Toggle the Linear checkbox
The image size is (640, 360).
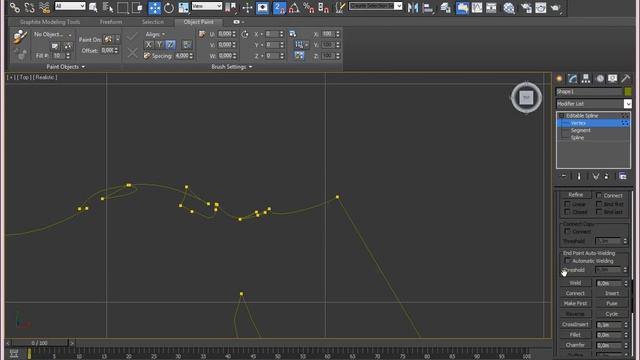point(567,204)
